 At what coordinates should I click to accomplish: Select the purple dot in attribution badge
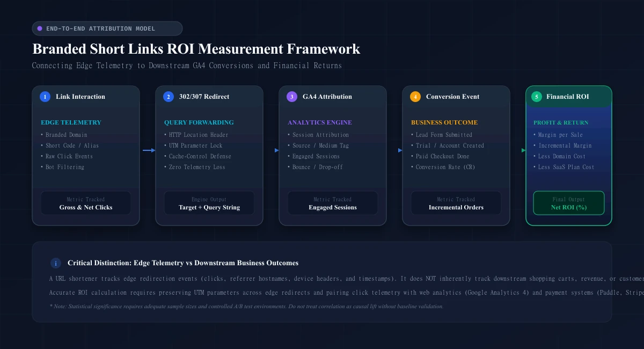click(x=40, y=28)
